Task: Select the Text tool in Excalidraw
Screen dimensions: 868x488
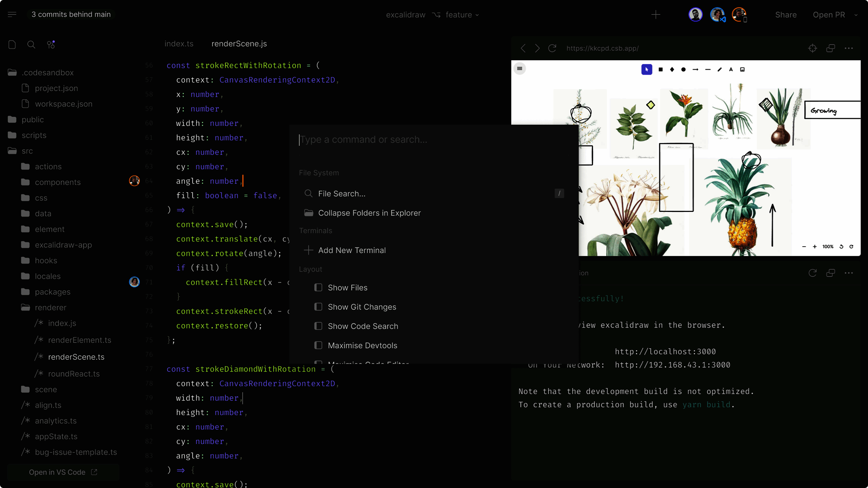Action: tap(730, 69)
